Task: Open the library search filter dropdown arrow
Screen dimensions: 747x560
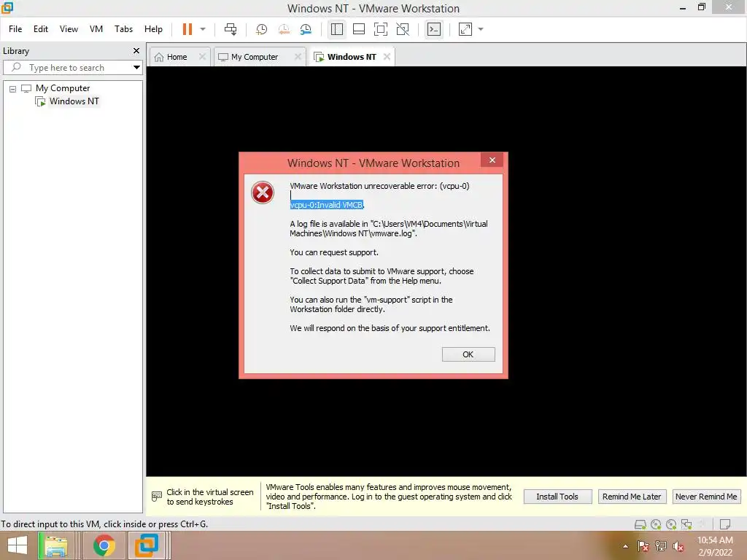Action: (136, 68)
